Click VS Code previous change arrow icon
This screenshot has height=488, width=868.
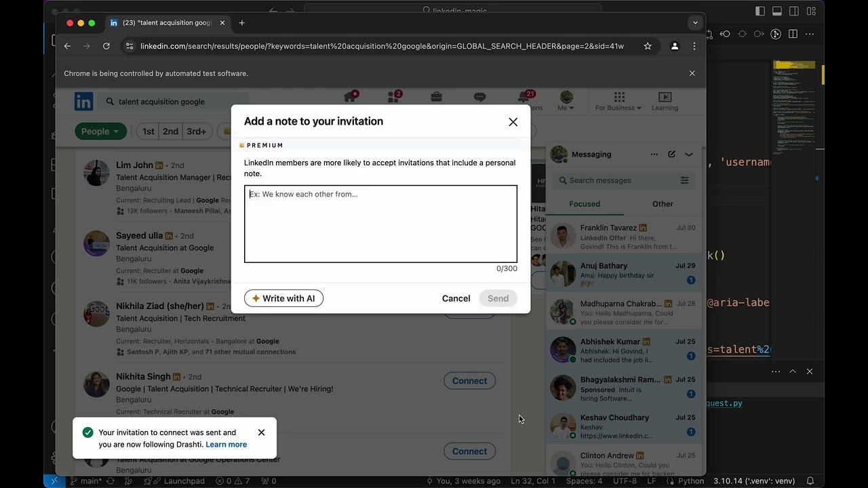coord(725,34)
